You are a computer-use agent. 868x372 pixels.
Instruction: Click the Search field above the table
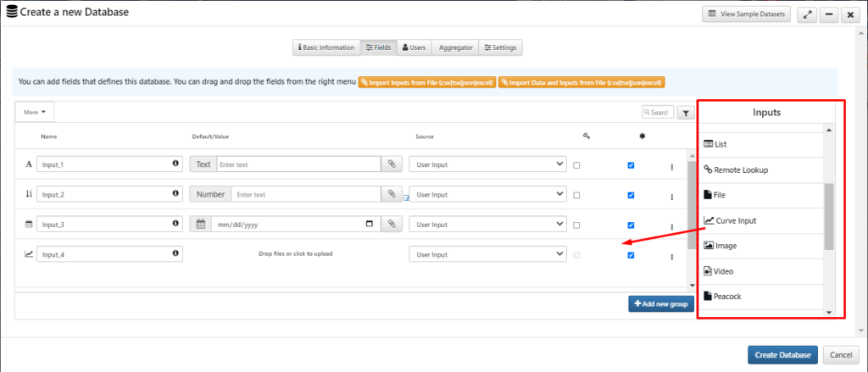(x=658, y=113)
